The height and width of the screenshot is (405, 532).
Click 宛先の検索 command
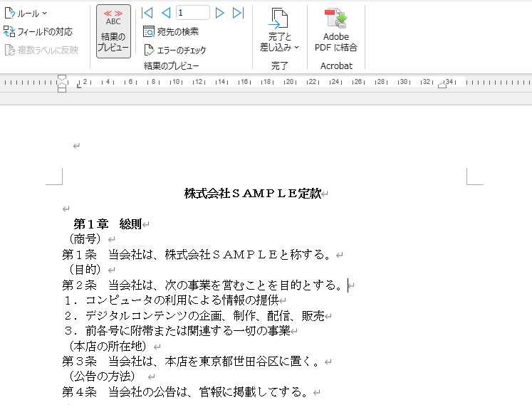(x=171, y=32)
